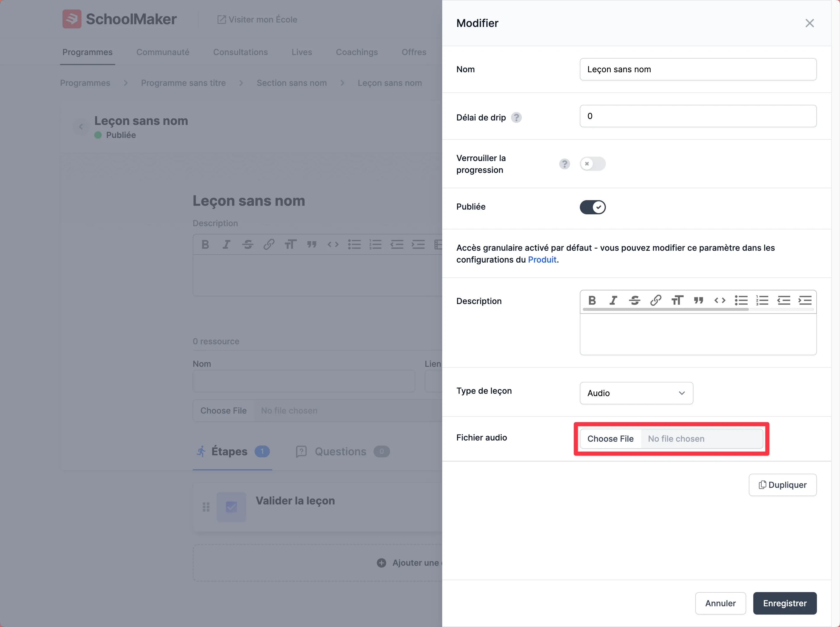Click the Dupliquer button
Image resolution: width=840 pixels, height=627 pixels.
(782, 485)
